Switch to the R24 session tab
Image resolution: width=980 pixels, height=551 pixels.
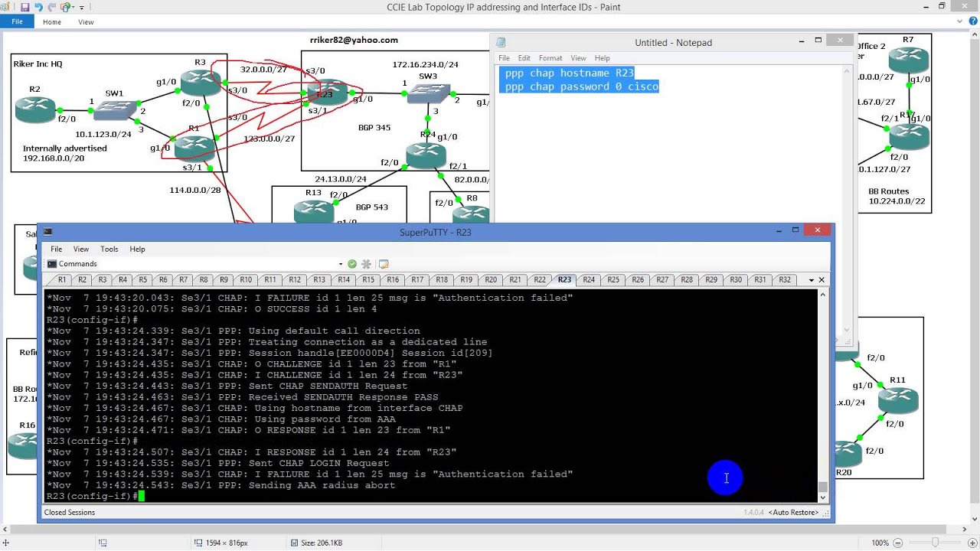click(588, 280)
